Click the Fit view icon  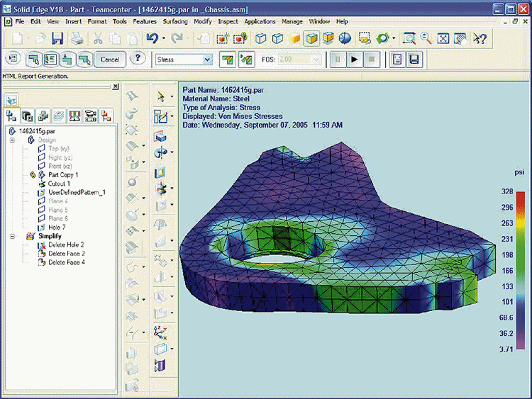click(x=443, y=38)
